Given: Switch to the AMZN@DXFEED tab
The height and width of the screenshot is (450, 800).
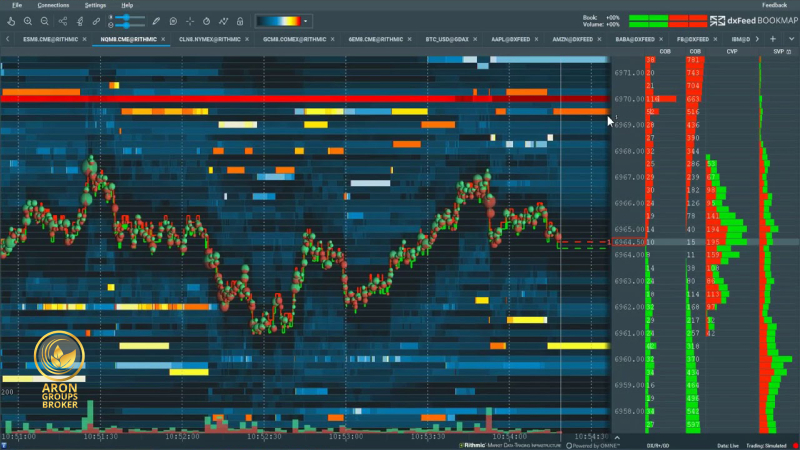Looking at the screenshot, I should [x=572, y=39].
